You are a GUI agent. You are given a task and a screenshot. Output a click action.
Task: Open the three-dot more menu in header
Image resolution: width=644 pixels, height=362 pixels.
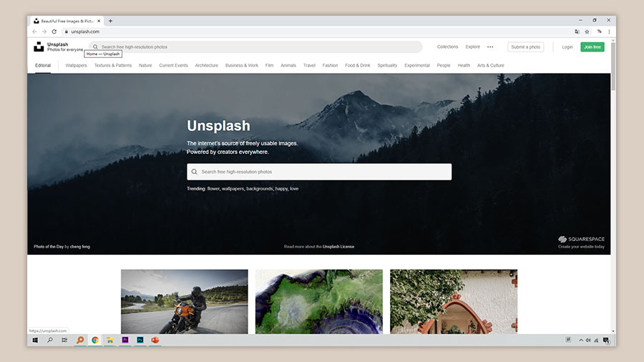click(x=490, y=47)
